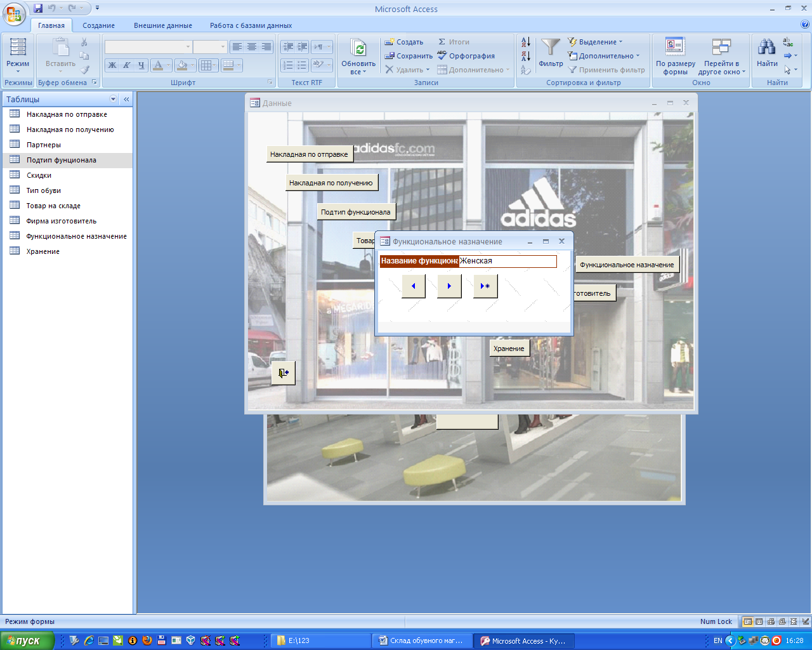812x650 pixels.
Task: Align text right in ribbon
Action: [x=266, y=47]
